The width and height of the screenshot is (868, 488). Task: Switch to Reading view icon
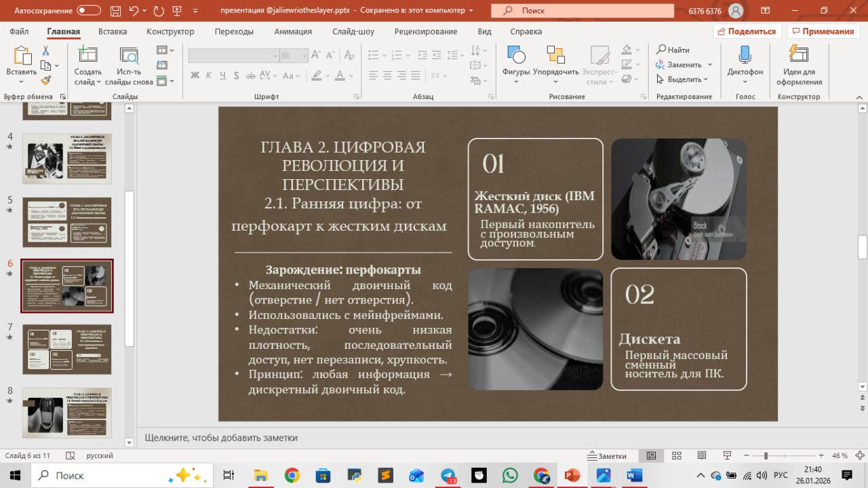[702, 455]
